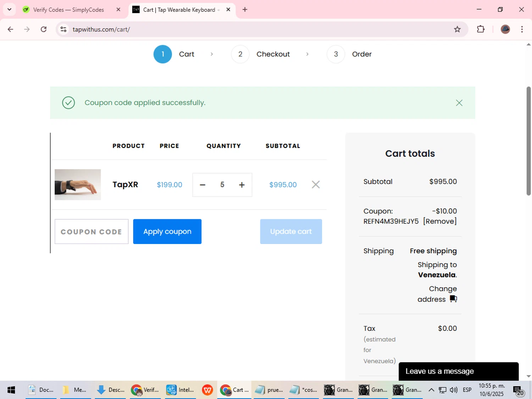Open the Chrome three-dot menu
Image resolution: width=532 pixels, height=399 pixels.
pyautogui.click(x=522, y=29)
